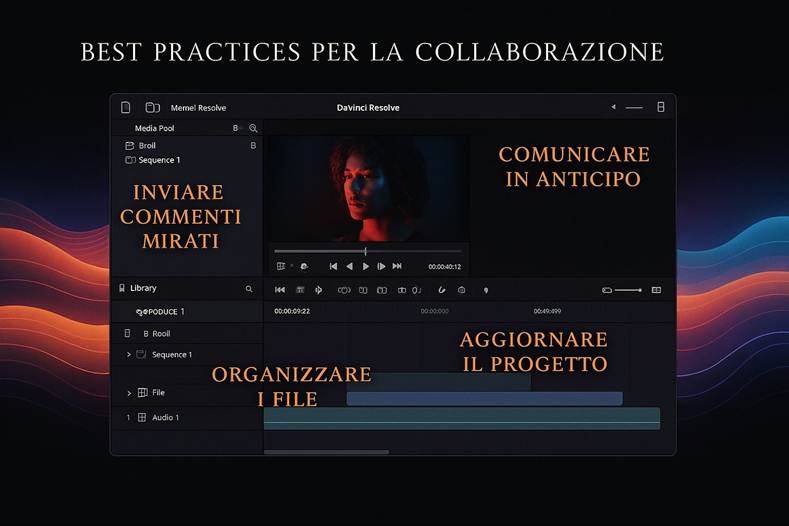Open viewer layout options icon below scrubber
The width and height of the screenshot is (789, 526).
click(281, 266)
